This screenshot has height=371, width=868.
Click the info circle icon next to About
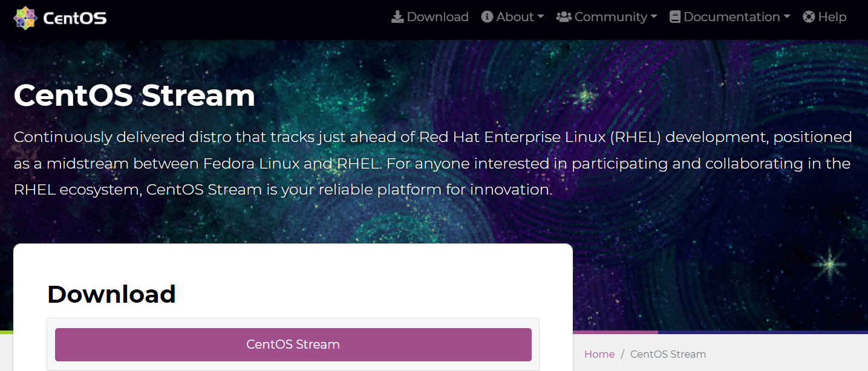(487, 16)
